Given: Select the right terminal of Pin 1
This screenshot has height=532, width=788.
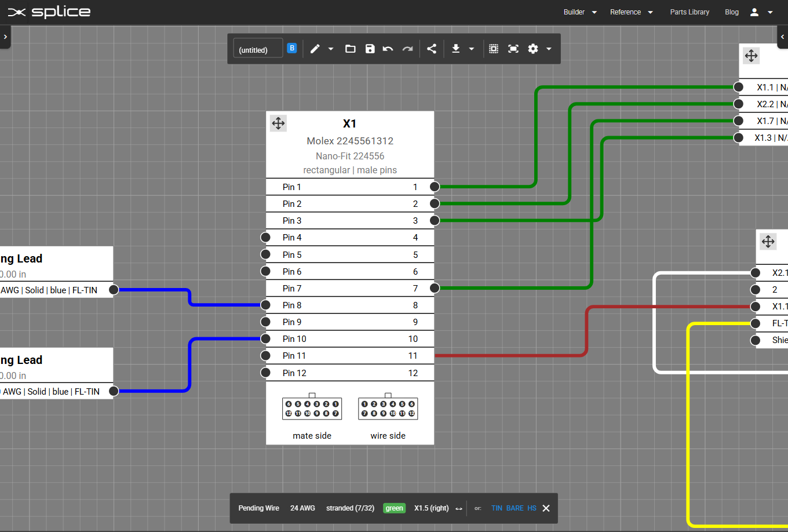Looking at the screenshot, I should (435, 187).
